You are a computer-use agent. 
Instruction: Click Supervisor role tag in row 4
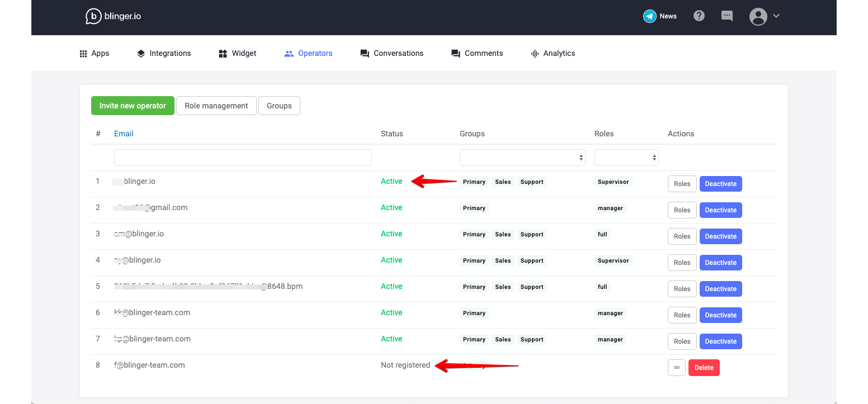click(614, 260)
